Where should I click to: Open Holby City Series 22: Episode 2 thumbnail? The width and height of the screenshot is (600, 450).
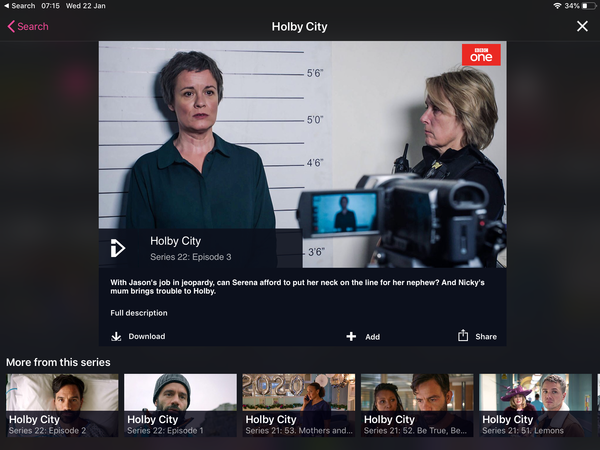[62, 405]
